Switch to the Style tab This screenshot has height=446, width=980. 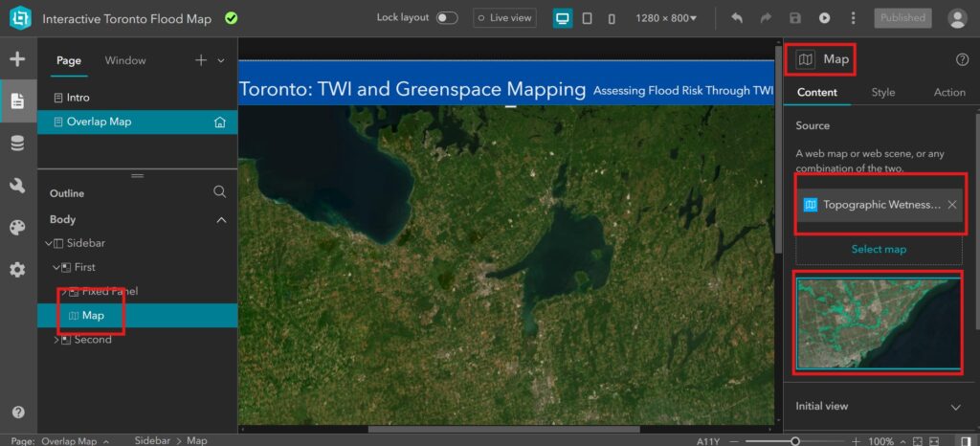pos(883,93)
